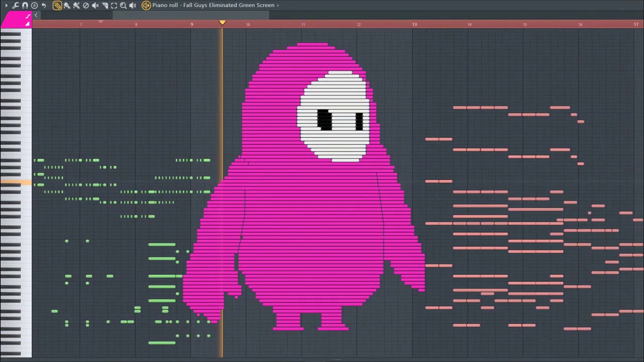Select the Mute speaker tool
This screenshot has width=644, height=362.
[95, 6]
